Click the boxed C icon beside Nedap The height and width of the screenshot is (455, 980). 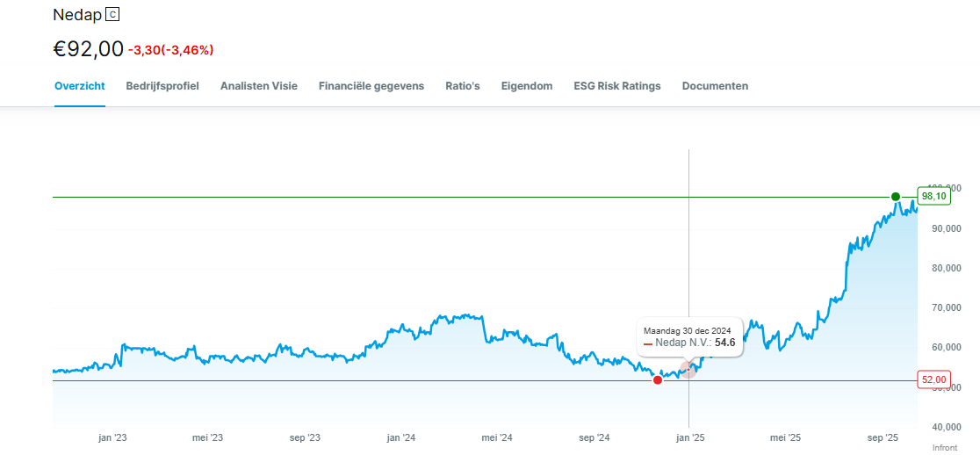click(112, 15)
